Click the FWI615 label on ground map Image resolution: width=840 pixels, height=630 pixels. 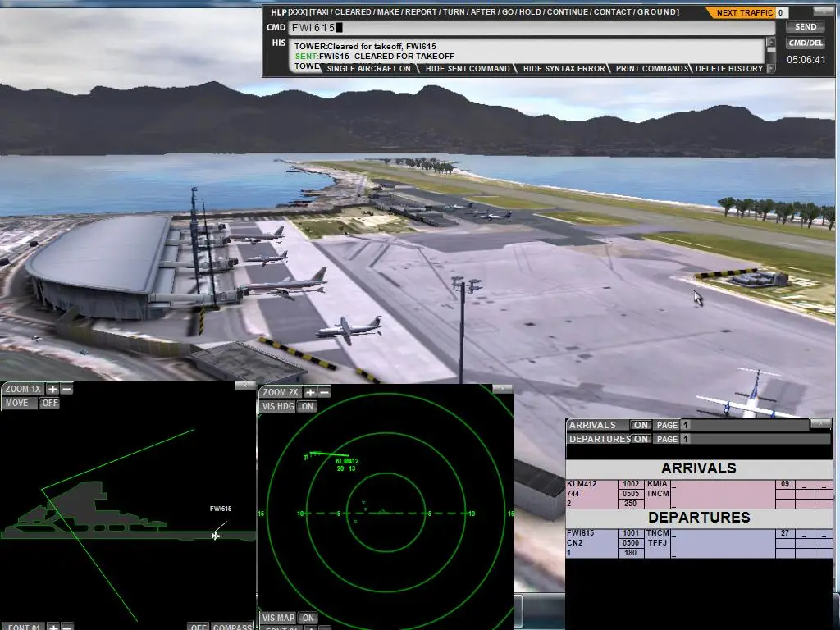221,509
